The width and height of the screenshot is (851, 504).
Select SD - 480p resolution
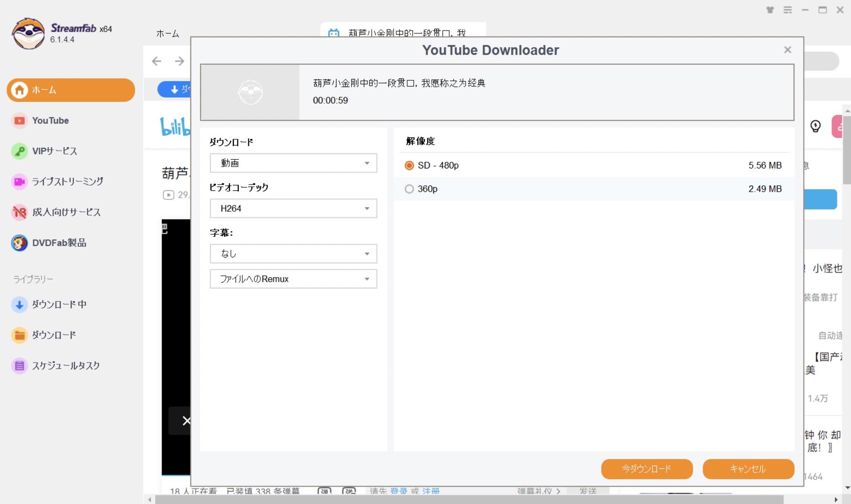(x=409, y=165)
